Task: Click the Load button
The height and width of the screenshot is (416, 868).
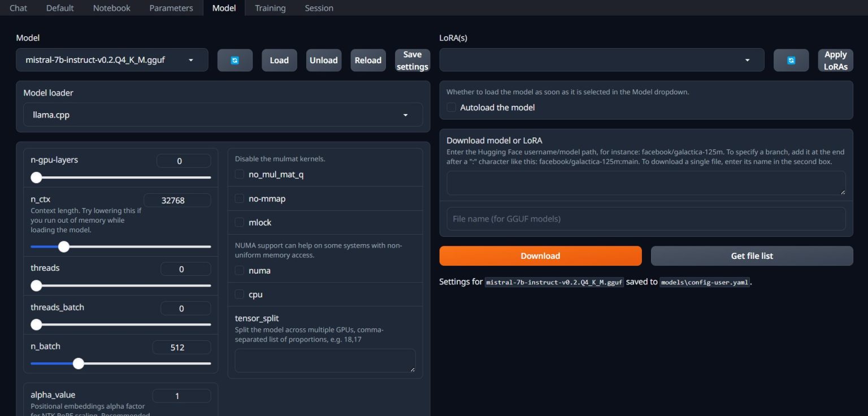Action: coord(279,60)
